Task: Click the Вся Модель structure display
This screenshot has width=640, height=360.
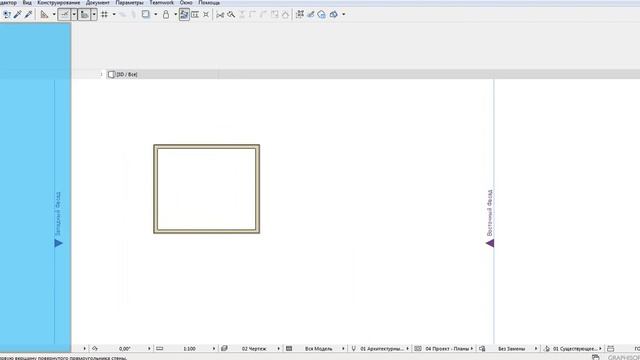Action: pyautogui.click(x=318, y=349)
